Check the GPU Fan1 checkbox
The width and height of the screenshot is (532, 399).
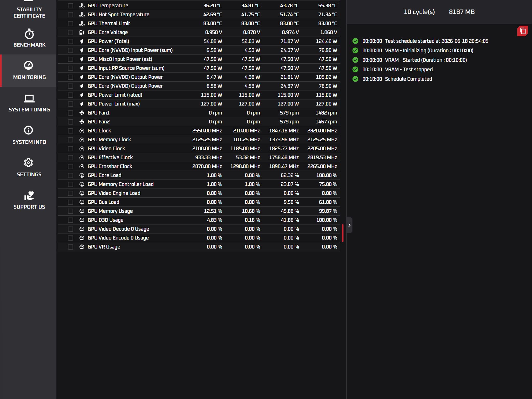click(x=70, y=113)
